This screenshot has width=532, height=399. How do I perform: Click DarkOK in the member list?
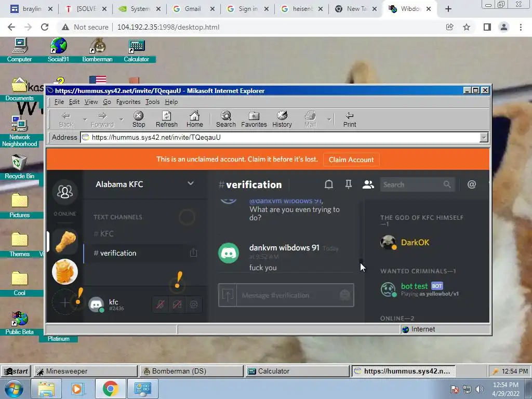pyautogui.click(x=415, y=242)
